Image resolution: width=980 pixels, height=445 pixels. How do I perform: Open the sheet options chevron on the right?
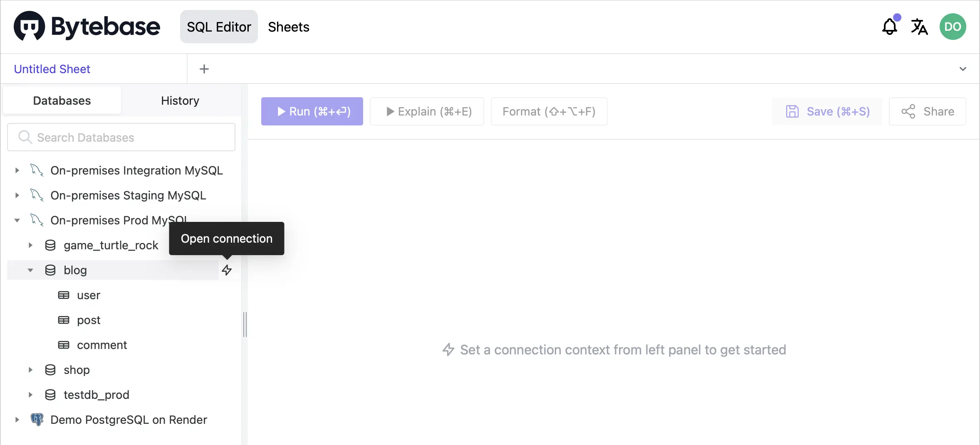(964, 69)
